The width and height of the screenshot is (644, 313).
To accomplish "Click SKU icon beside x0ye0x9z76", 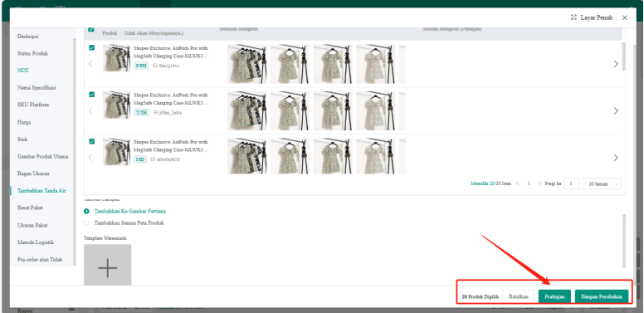I will tap(153, 159).
